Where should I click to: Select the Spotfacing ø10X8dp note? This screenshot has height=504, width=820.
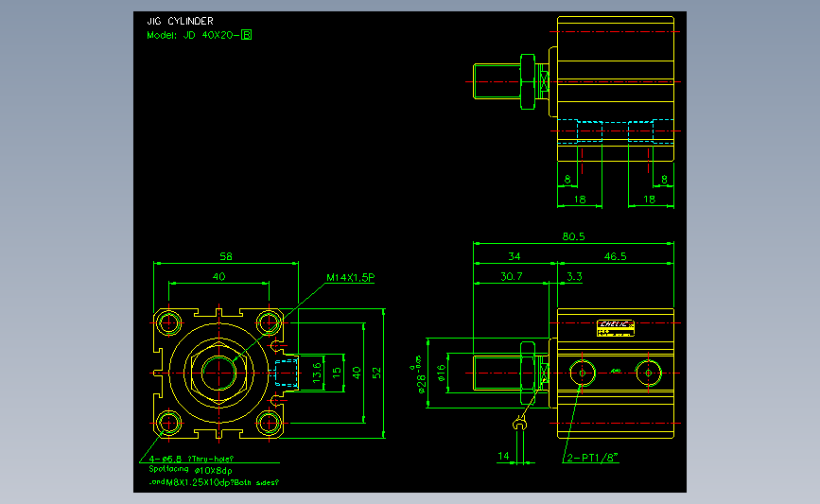[190, 470]
